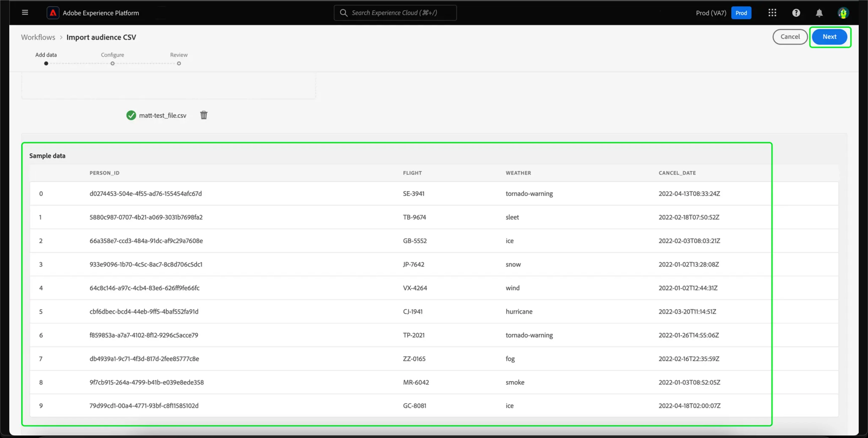
Task: Select sample row with hurricane weather
Action: click(x=519, y=312)
